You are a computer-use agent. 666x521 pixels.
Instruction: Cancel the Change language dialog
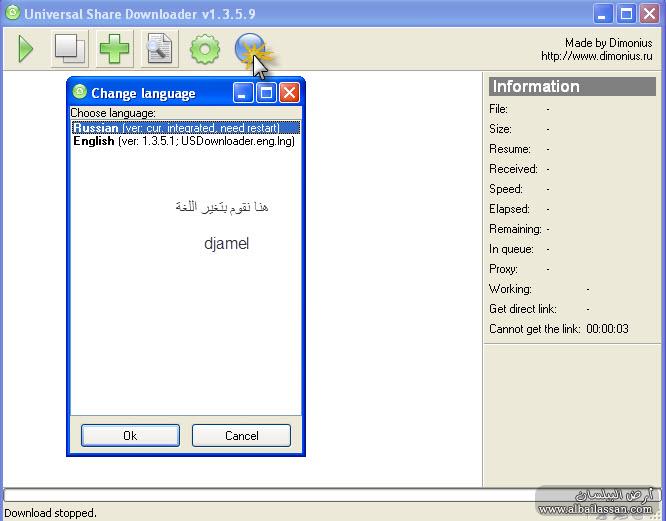click(x=241, y=436)
